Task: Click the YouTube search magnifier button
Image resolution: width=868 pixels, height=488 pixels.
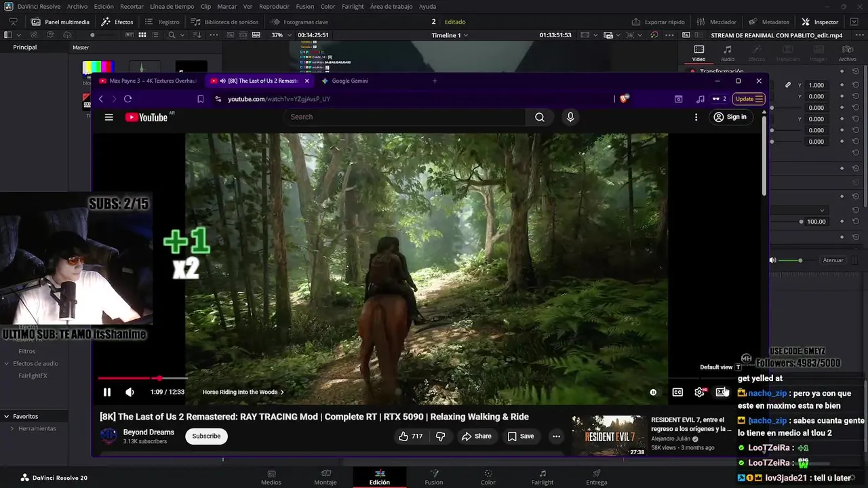Action: [x=540, y=117]
